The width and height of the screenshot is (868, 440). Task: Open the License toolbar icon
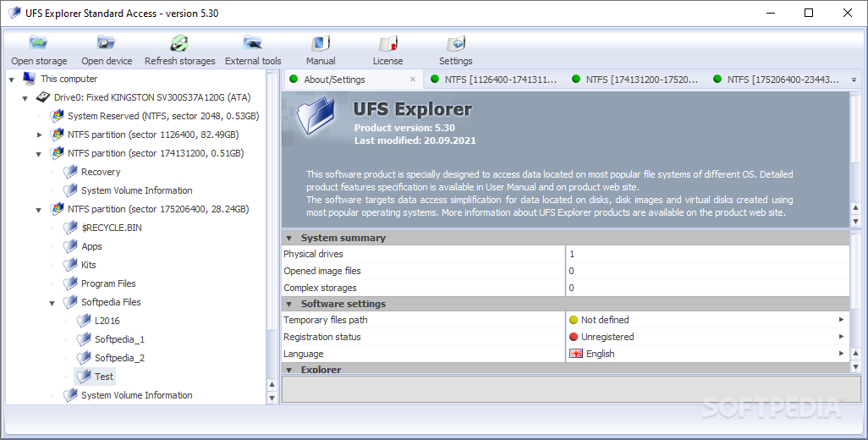(x=387, y=42)
